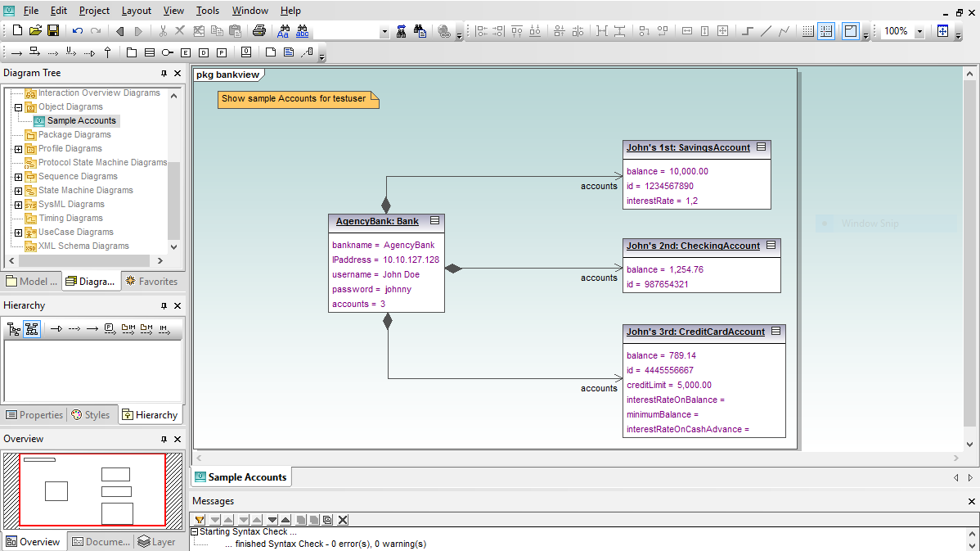The width and height of the screenshot is (980, 551).
Task: Switch to the Model Tree tab
Action: coord(31,282)
